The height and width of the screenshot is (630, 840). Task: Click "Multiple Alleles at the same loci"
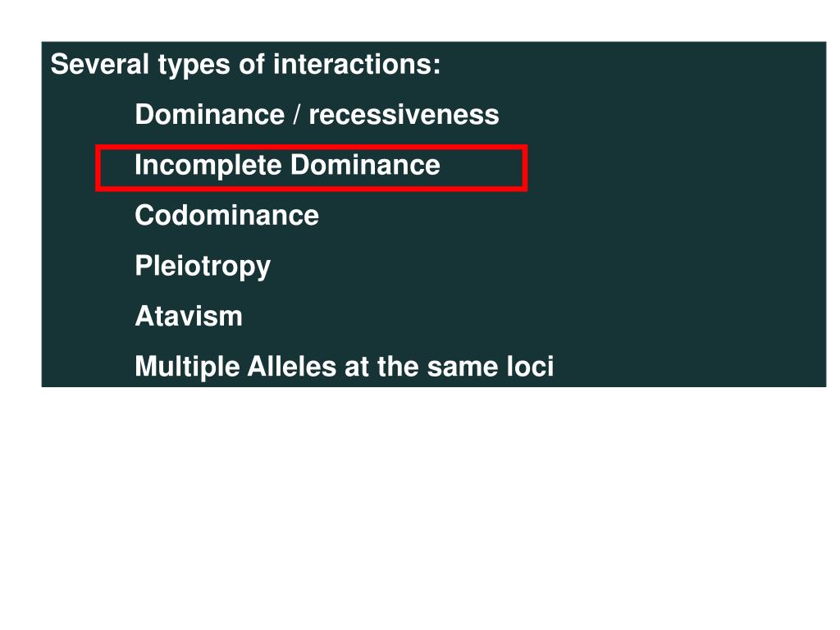click(x=344, y=367)
